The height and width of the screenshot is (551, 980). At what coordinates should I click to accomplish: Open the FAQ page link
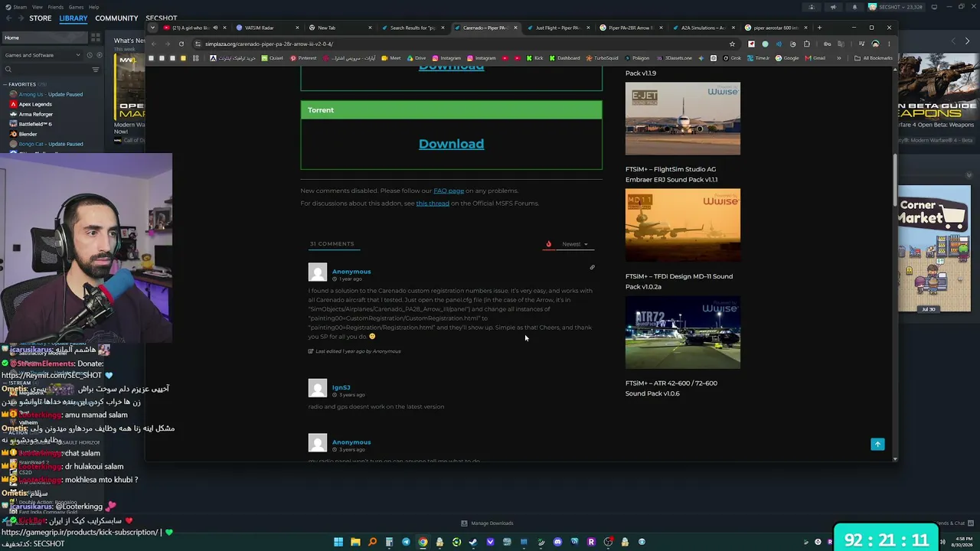click(x=449, y=191)
